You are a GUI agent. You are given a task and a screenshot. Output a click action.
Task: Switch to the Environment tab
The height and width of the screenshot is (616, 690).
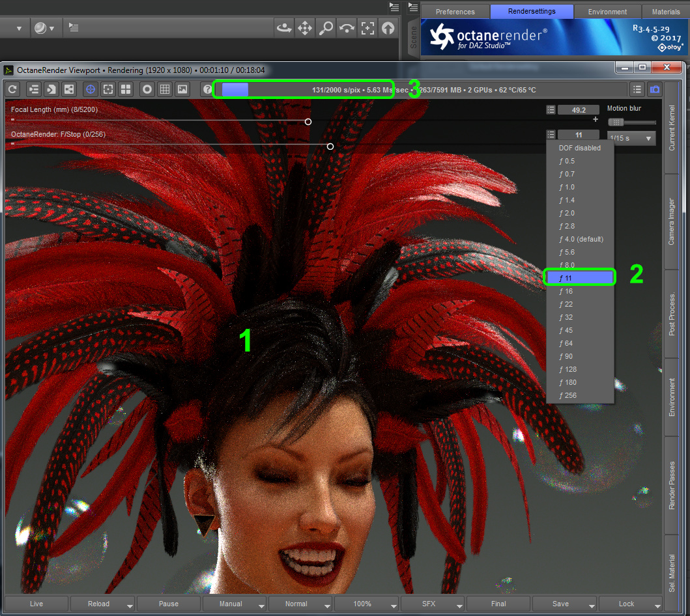[607, 12]
